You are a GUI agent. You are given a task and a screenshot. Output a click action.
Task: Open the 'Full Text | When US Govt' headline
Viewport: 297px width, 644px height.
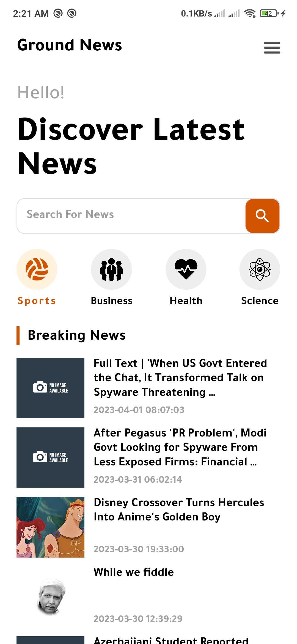[180, 378]
